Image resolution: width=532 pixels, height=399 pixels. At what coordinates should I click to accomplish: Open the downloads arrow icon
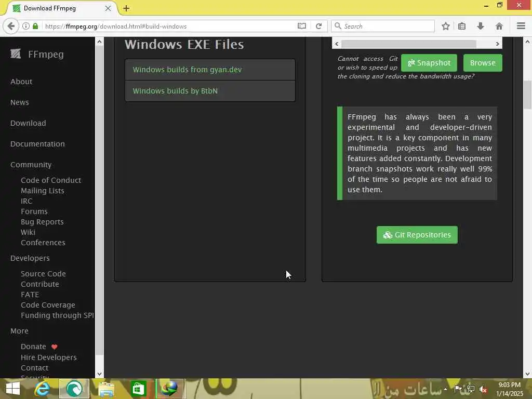(481, 26)
